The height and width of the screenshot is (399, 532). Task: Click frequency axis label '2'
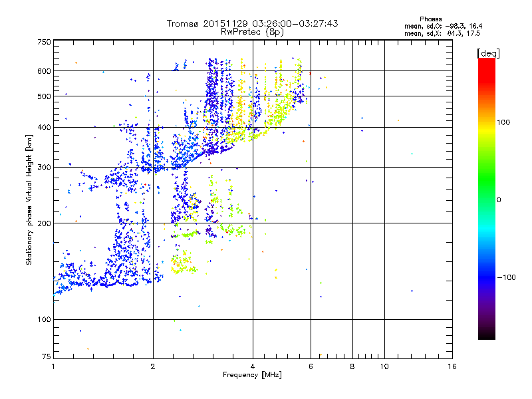point(153,366)
